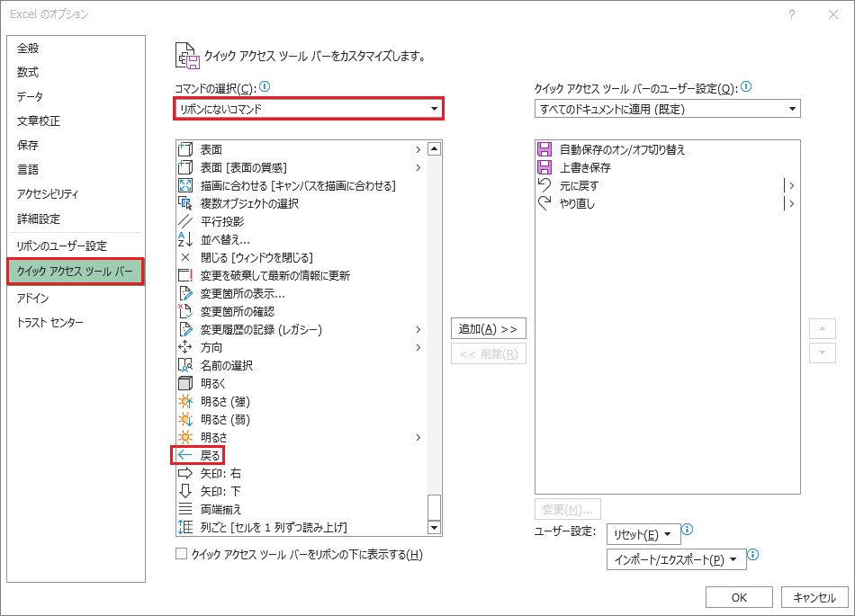Viewport: 855px width, 616px height.
Task: Click the command list scroll-down arrow
Action: [434, 528]
